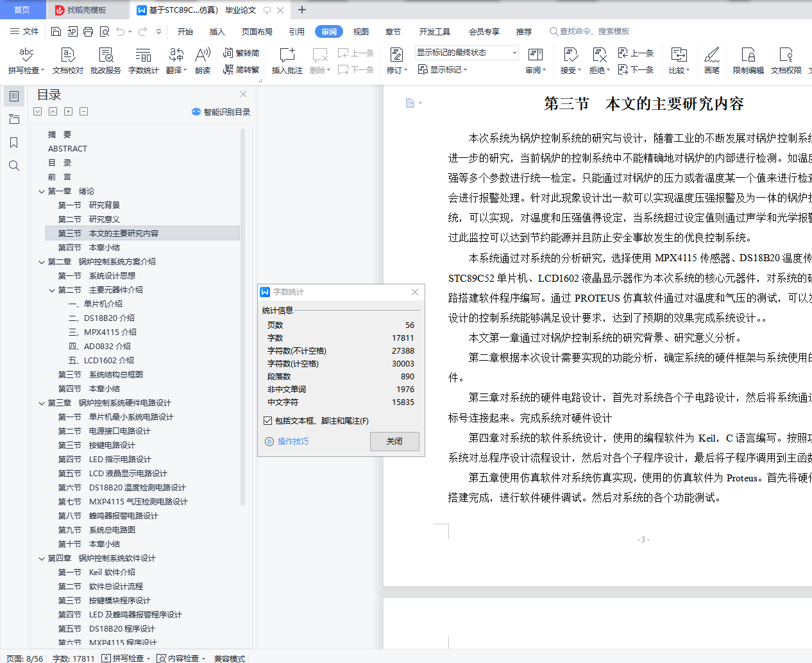Open 文档权限 document permissions

click(786, 61)
